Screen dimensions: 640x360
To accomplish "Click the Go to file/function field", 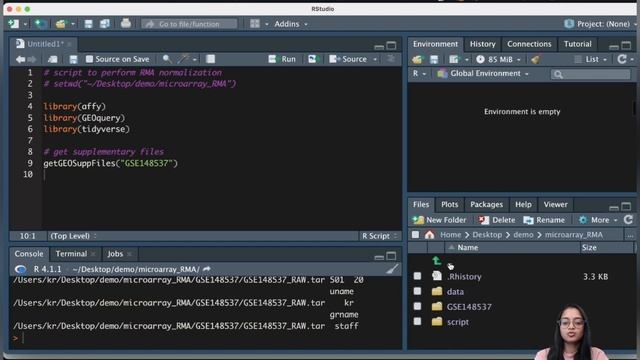I will click(x=189, y=24).
